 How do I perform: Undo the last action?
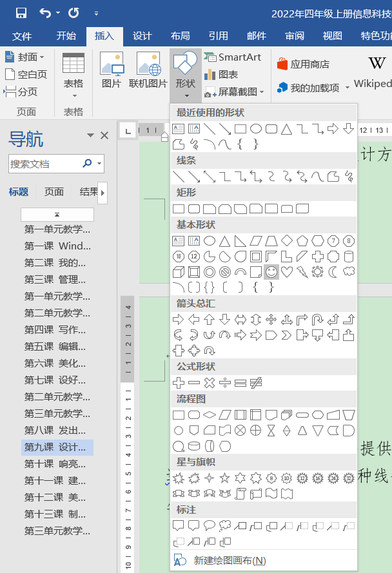pos(45,13)
